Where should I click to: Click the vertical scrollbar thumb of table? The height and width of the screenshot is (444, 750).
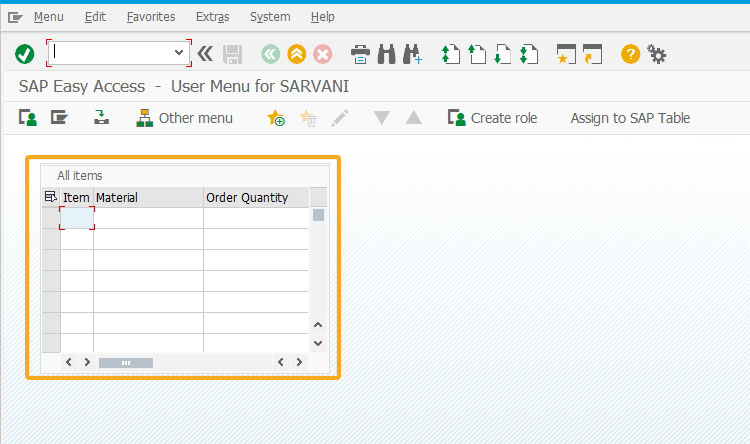318,215
